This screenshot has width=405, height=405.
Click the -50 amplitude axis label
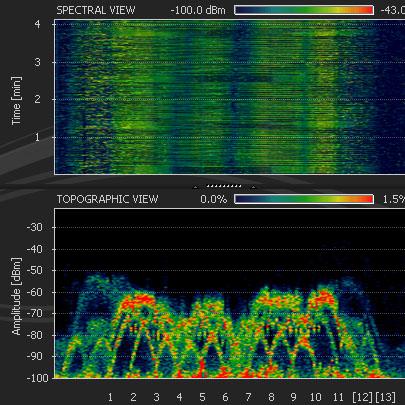click(x=35, y=270)
